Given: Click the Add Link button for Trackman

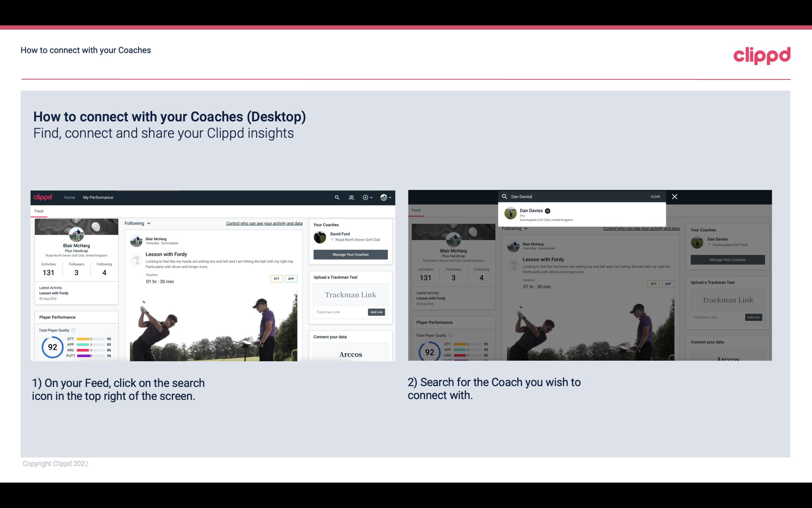Looking at the screenshot, I should click(x=377, y=312).
